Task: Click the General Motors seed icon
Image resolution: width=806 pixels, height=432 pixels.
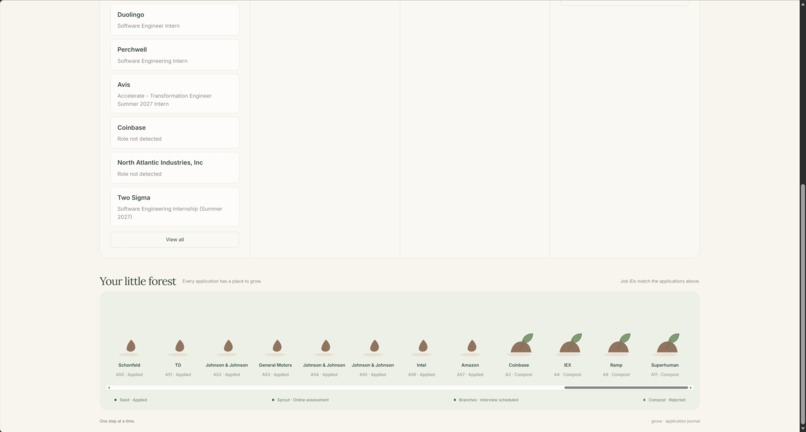Action: point(277,346)
